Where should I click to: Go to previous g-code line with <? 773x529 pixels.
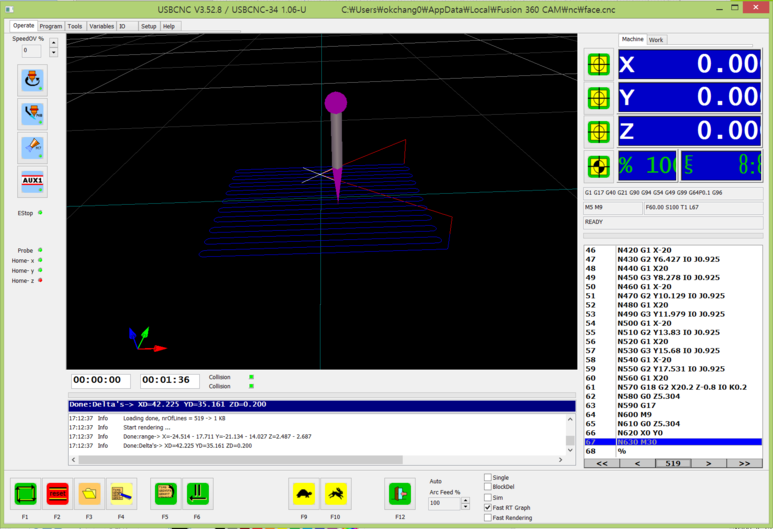coord(637,463)
